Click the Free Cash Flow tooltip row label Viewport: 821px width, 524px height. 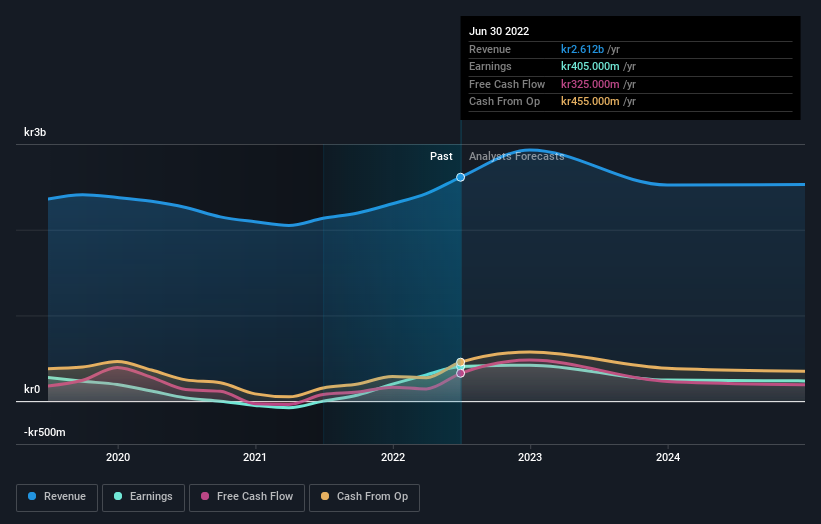coord(507,84)
